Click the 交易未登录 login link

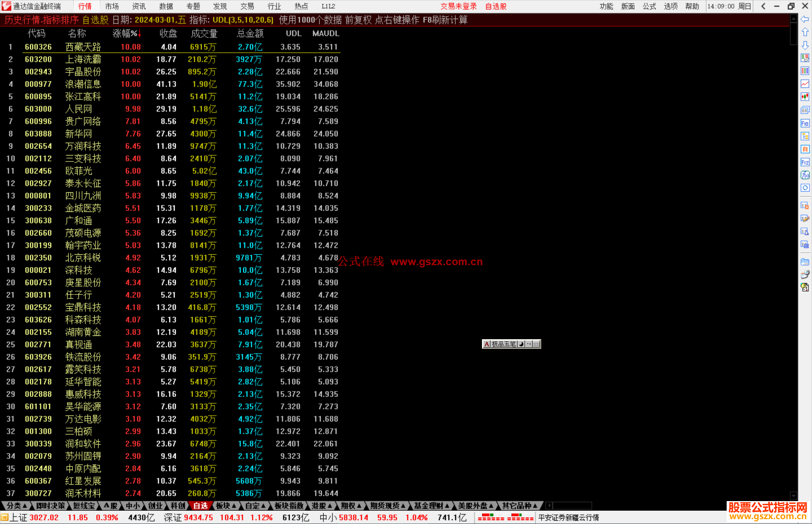point(458,6)
